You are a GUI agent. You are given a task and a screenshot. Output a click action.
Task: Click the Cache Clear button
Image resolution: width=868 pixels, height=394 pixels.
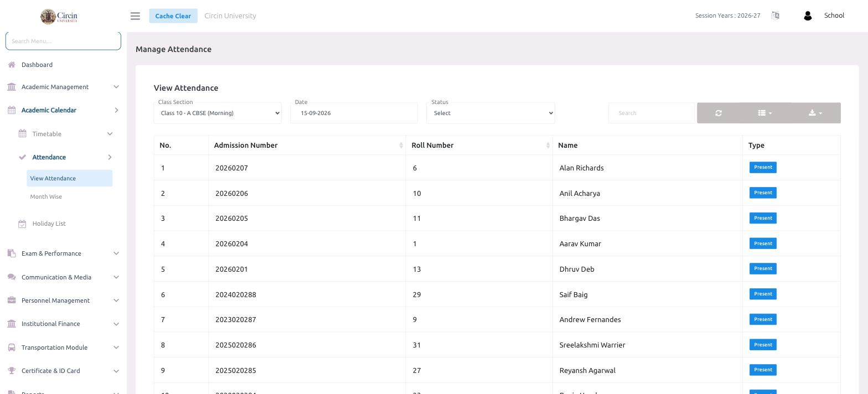click(x=173, y=16)
